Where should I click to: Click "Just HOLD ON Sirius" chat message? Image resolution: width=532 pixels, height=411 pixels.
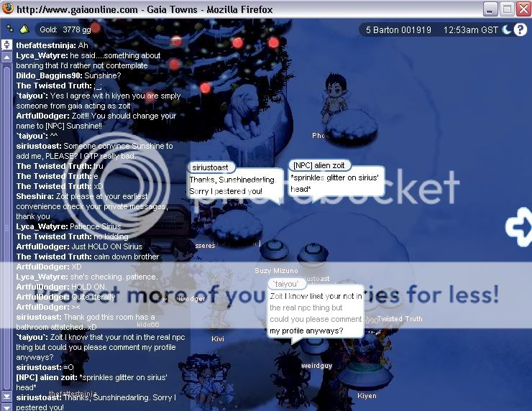[x=107, y=246]
